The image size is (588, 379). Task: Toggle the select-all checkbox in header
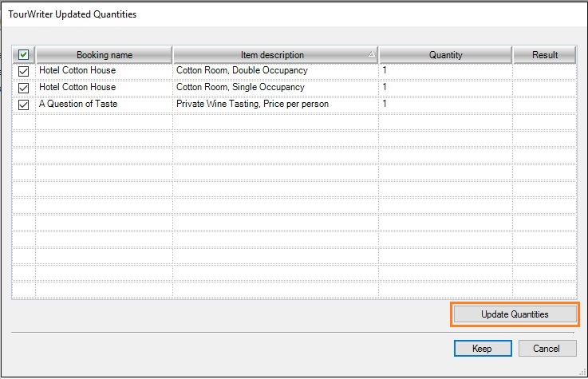point(24,55)
